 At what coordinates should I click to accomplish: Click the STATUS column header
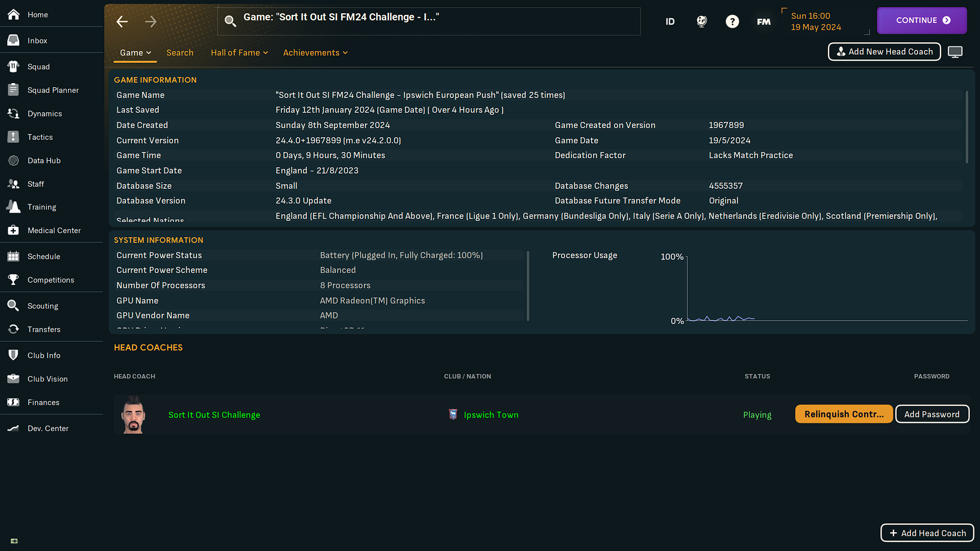(757, 376)
